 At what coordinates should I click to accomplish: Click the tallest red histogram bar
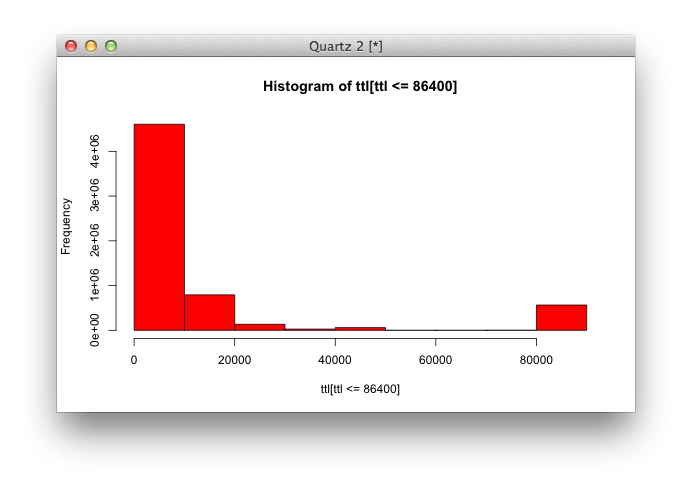[159, 227]
